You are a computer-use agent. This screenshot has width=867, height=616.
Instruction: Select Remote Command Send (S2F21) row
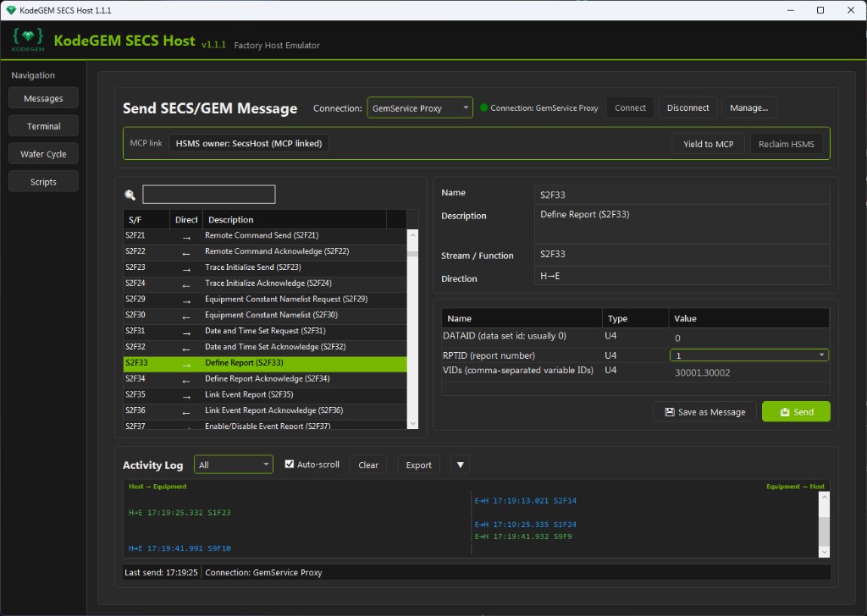(265, 235)
